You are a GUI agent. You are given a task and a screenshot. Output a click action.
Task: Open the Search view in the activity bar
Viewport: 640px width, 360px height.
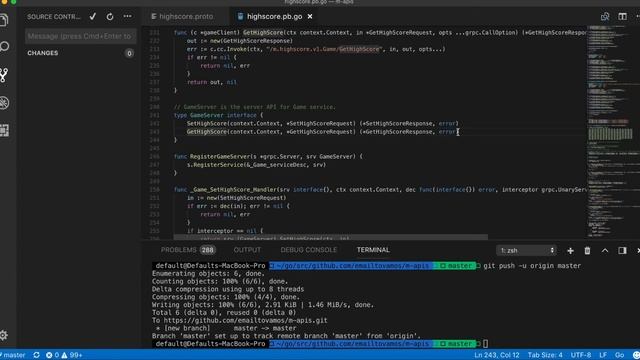[x=4, y=47]
